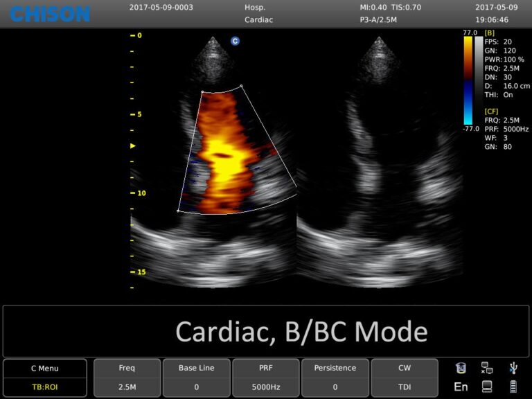Click the battery level icon

[513, 387]
